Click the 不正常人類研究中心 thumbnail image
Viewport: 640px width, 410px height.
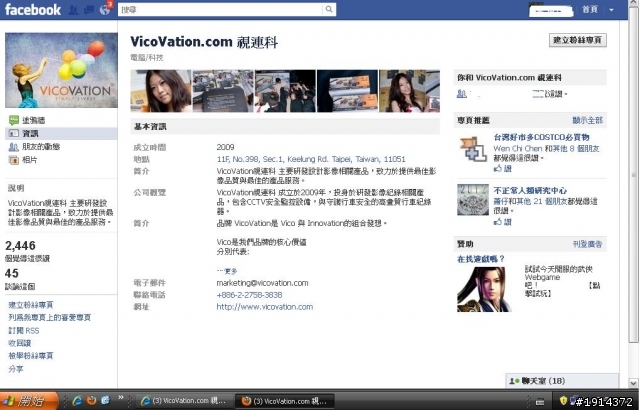(x=473, y=199)
